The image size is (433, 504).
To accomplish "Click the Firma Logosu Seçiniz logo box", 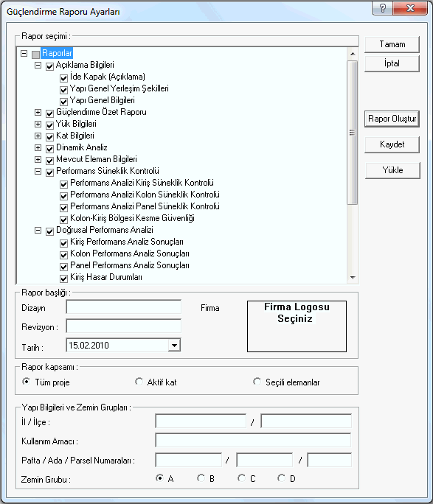I will [297, 326].
